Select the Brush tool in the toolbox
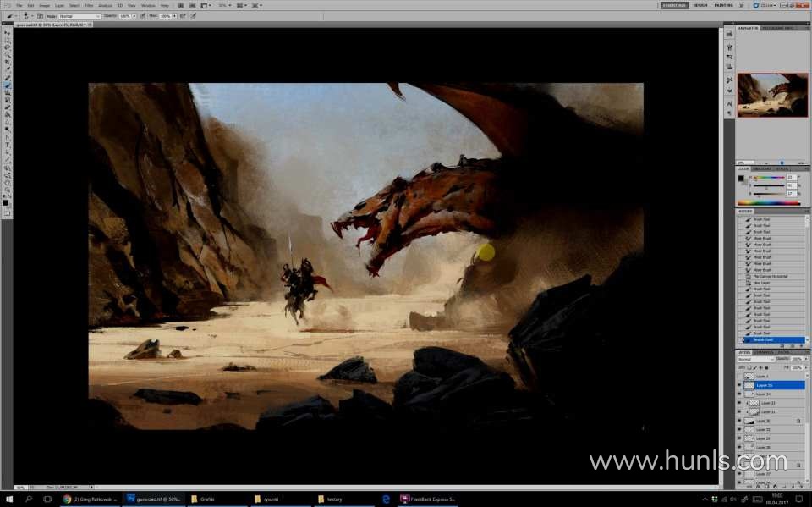 click(x=8, y=85)
